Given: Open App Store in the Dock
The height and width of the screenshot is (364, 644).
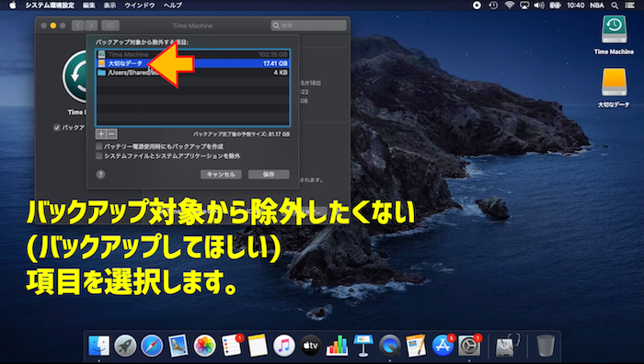Looking at the screenshot, I should pos(443,346).
